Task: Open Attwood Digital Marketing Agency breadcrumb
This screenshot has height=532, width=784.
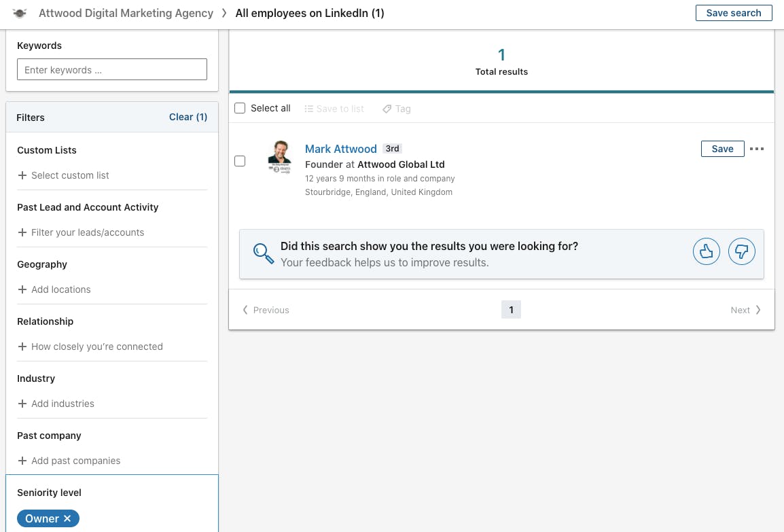Action: 126,13
